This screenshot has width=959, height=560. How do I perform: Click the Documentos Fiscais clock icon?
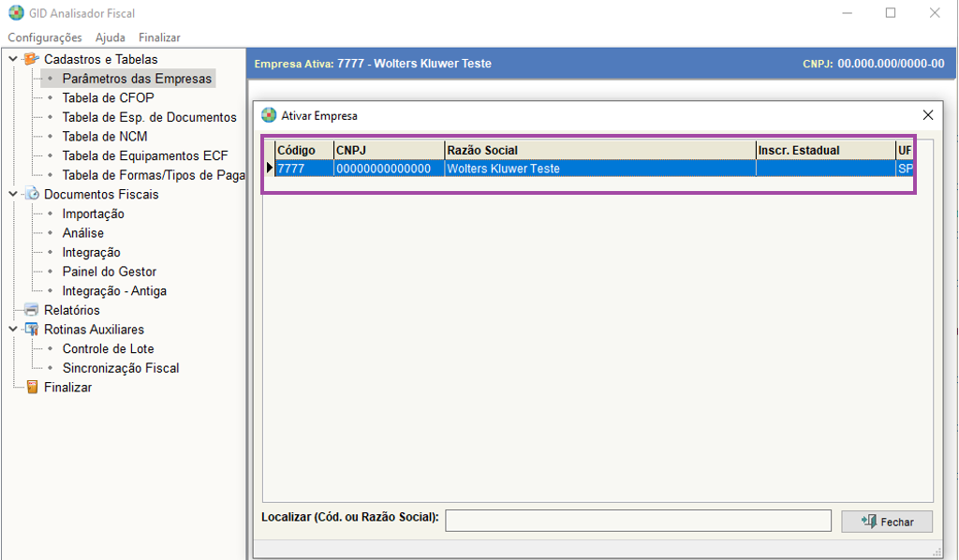click(31, 195)
